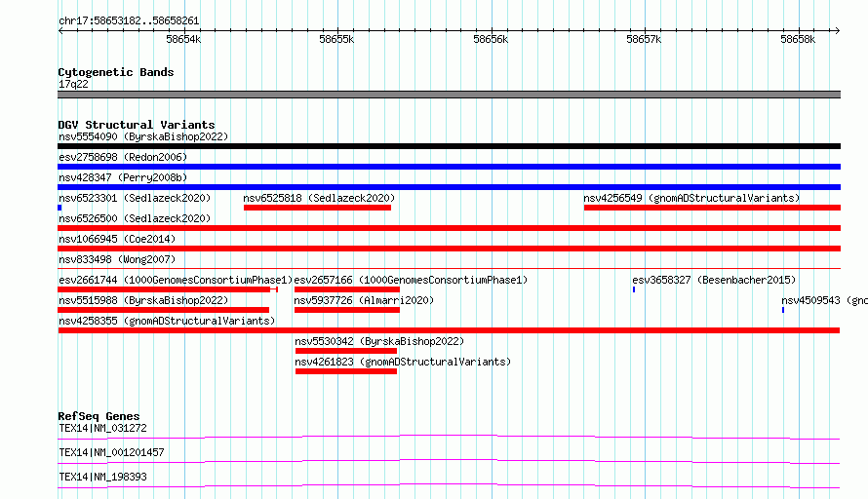Click the blue nsv428347 variant bar

point(449,187)
